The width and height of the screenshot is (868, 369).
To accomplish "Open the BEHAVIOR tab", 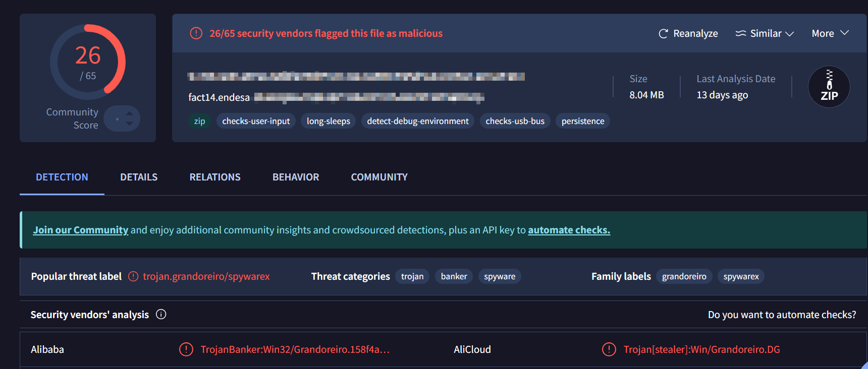I will [x=296, y=177].
